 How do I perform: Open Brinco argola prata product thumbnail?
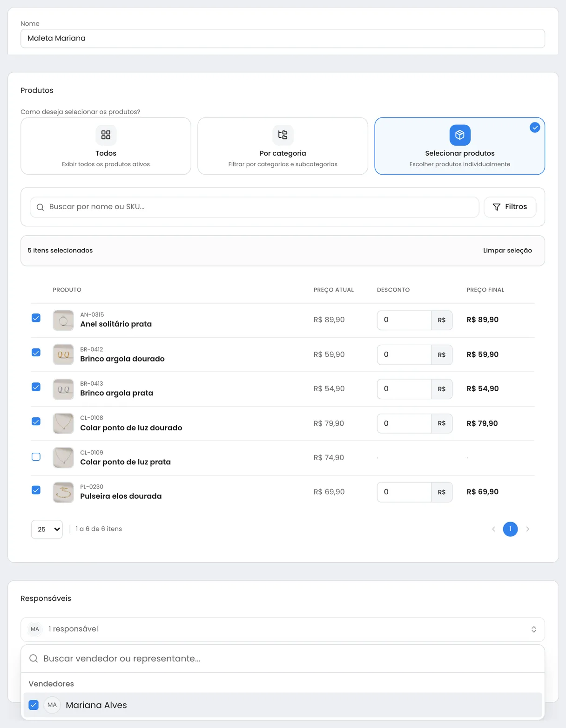63,389
